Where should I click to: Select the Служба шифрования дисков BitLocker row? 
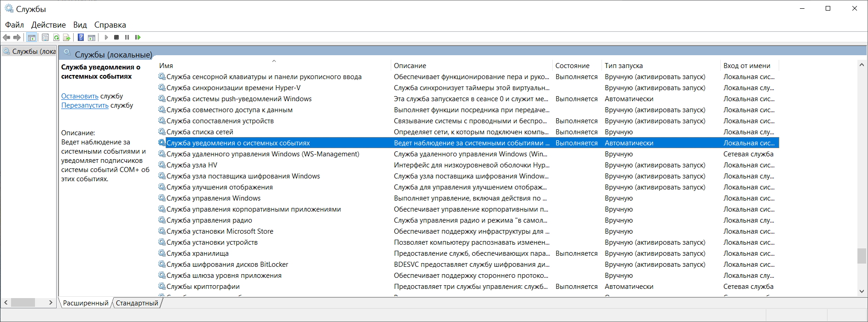pos(227,264)
